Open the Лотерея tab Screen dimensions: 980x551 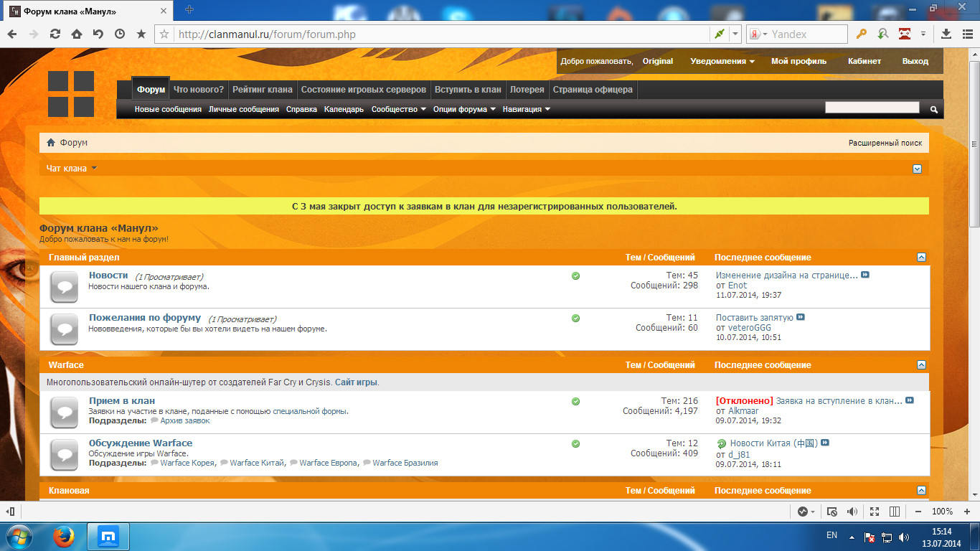tap(527, 90)
